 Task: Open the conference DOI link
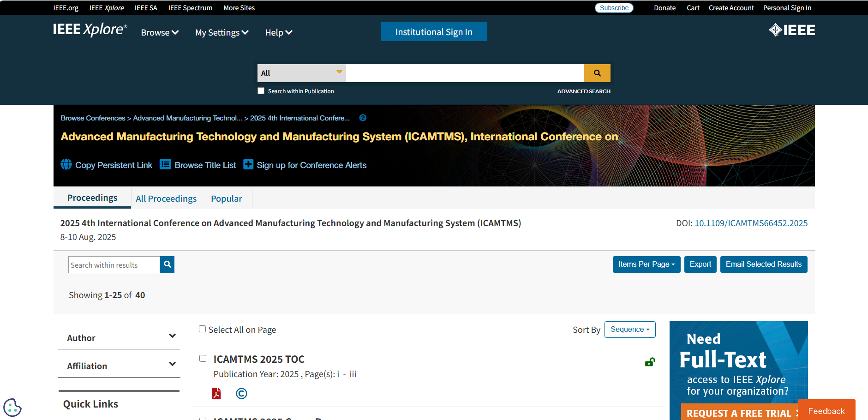tap(751, 223)
